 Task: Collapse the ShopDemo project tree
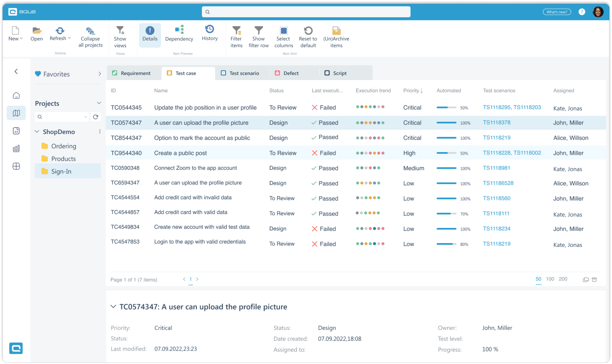point(37,132)
